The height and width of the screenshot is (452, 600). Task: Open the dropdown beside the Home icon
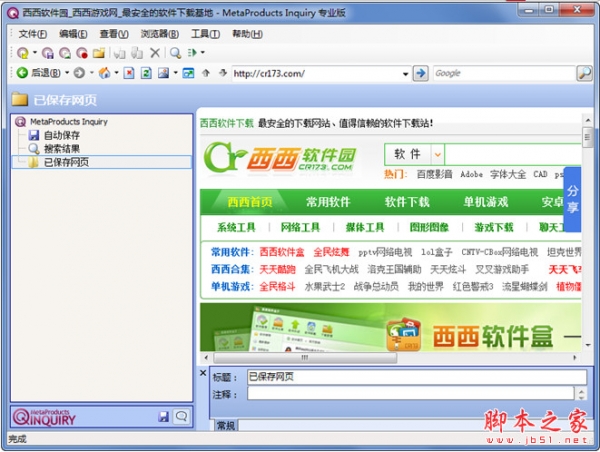coord(116,72)
